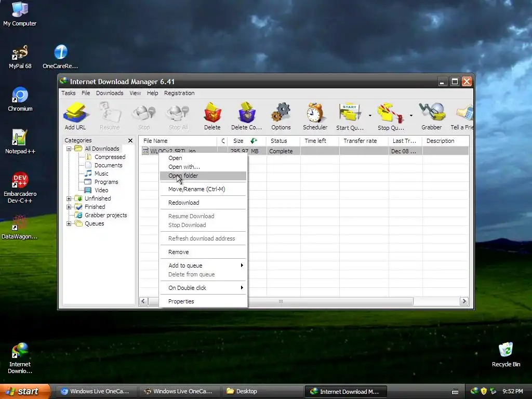This screenshot has width=532, height=399.
Task: Expand the Finished tree node
Action: coord(69,207)
